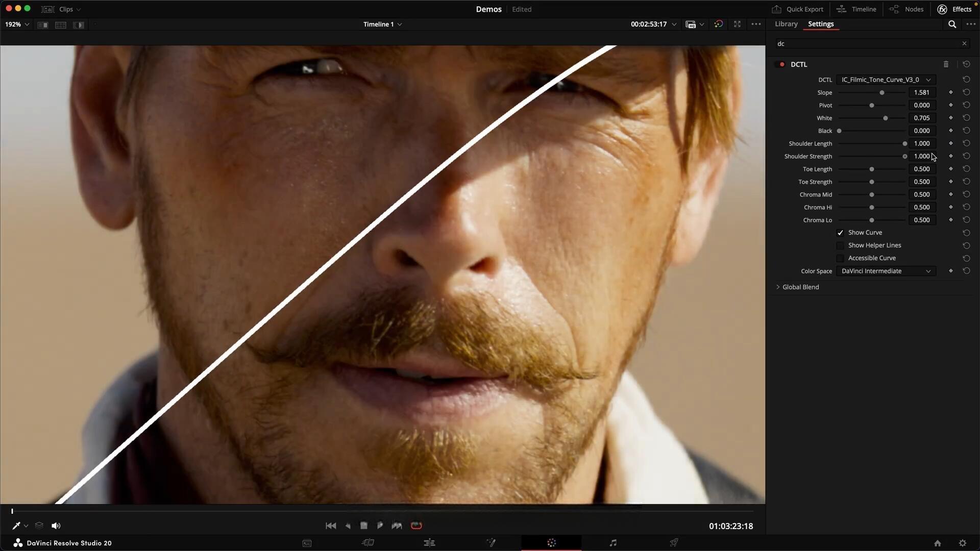Reset the Slope parameter
This screenshot has height=551, width=980.
(966, 92)
